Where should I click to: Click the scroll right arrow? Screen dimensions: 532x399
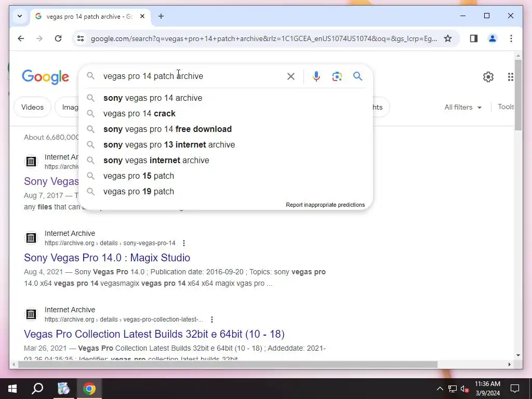[x=509, y=364]
